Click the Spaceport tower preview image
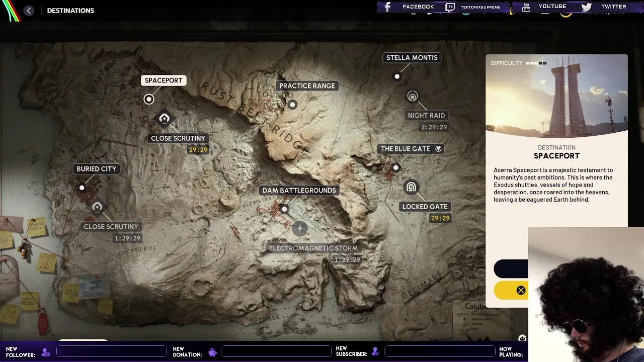644x362 pixels. coord(556,96)
